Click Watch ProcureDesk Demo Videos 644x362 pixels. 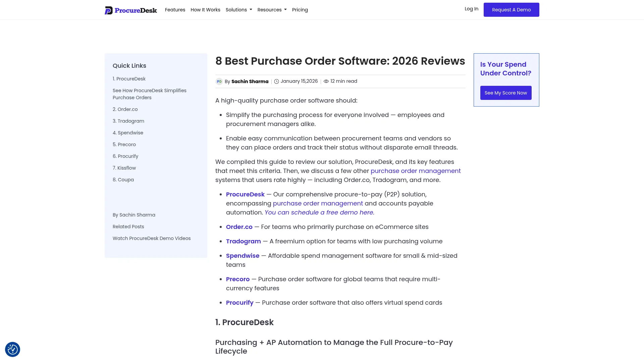(x=152, y=238)
